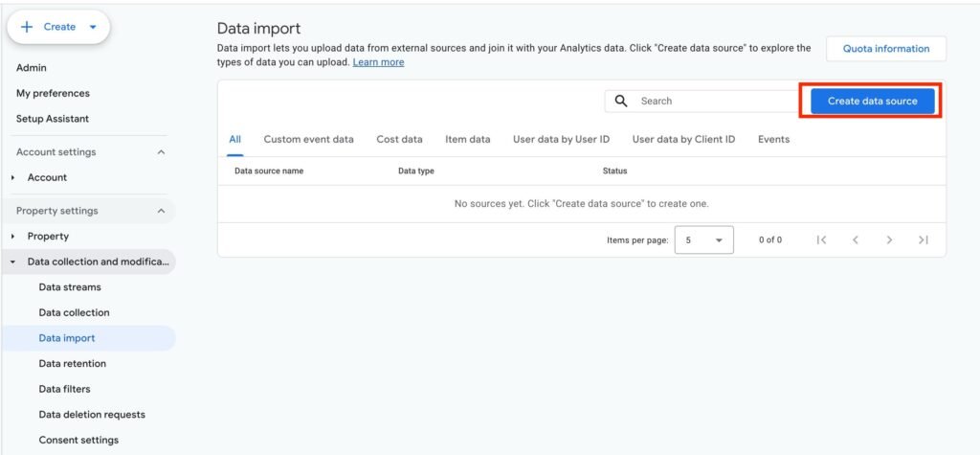Click into the Search input field
The height and width of the screenshot is (455, 980).
point(713,101)
